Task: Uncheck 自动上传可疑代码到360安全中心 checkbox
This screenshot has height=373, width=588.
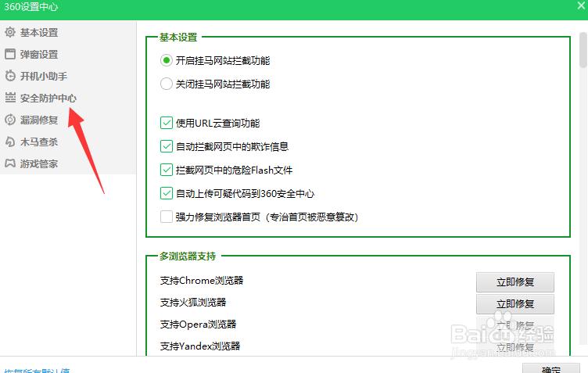Action: tap(166, 193)
